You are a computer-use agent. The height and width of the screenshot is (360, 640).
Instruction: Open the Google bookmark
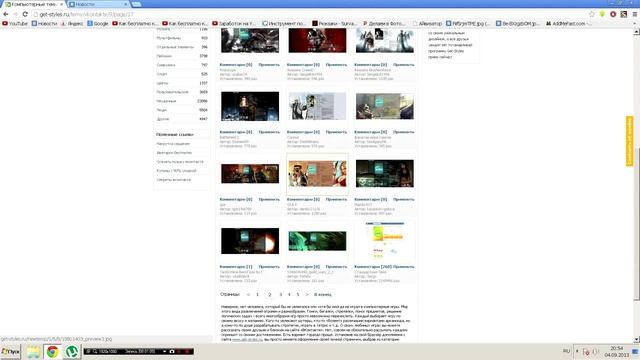click(98, 24)
